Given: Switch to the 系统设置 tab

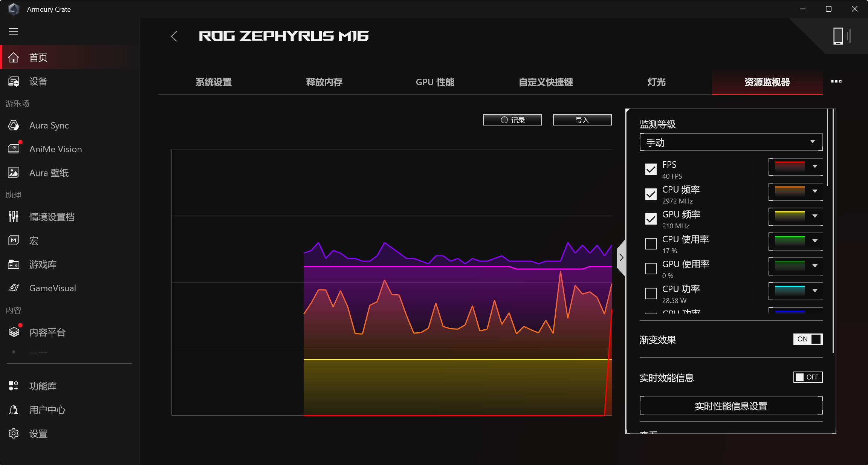Looking at the screenshot, I should click(214, 82).
